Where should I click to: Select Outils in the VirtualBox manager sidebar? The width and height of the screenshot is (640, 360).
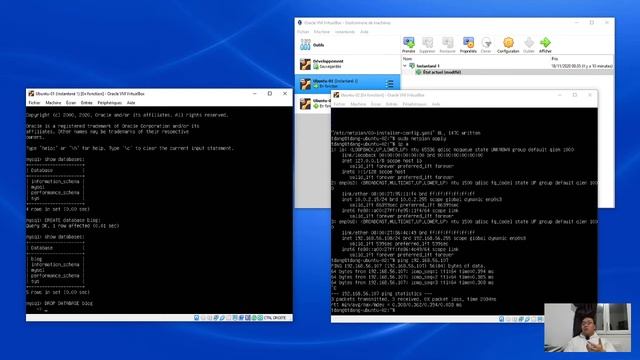point(347,45)
